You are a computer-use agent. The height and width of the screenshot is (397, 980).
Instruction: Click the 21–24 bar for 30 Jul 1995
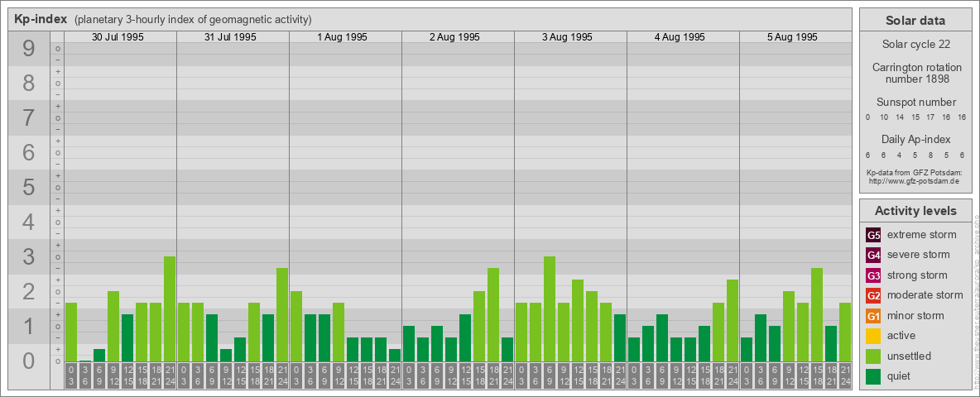coord(170,309)
